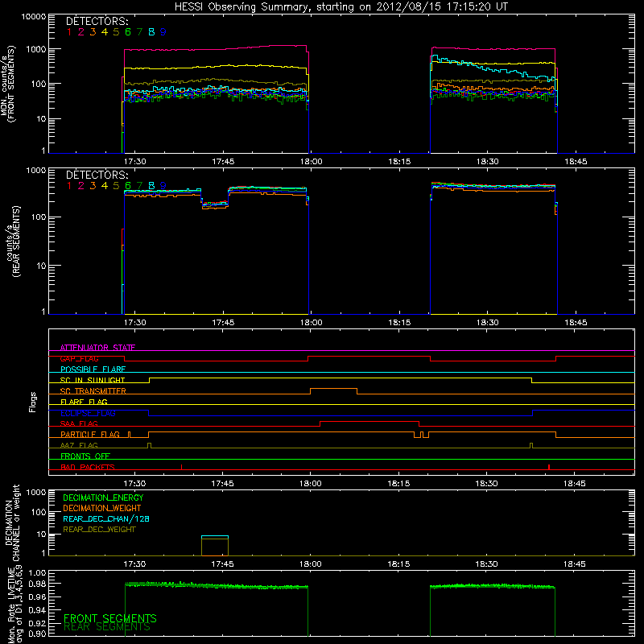Select detector number 3 in the rear segments legend
The height and width of the screenshot is (644, 644).
click(x=93, y=186)
